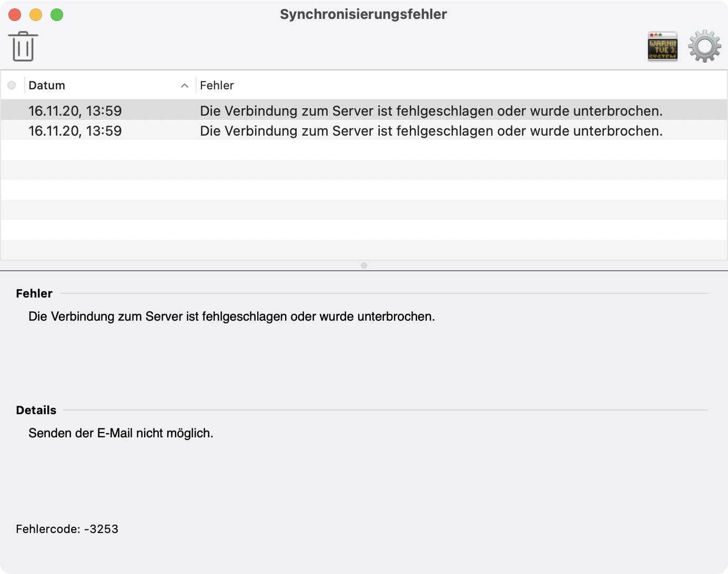Viewport: 728px width, 574px height.
Task: Select the second row's connection error message
Action: pyautogui.click(x=431, y=131)
